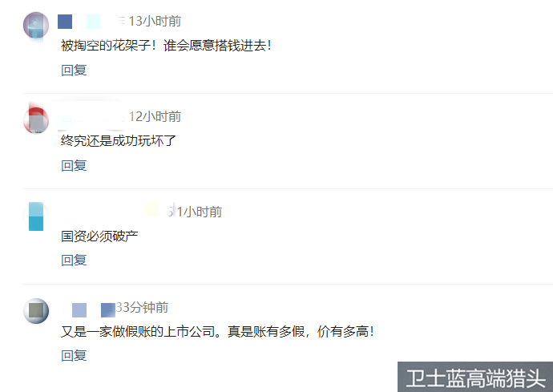This screenshot has width=553, height=392.
Task: Open username beside the 13小时前 timestamp
Action: click(x=91, y=21)
